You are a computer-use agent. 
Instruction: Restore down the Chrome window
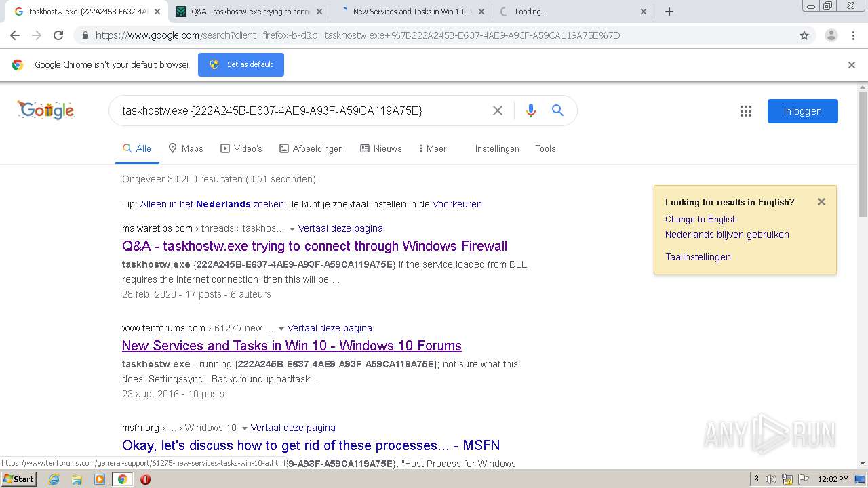coord(828,6)
